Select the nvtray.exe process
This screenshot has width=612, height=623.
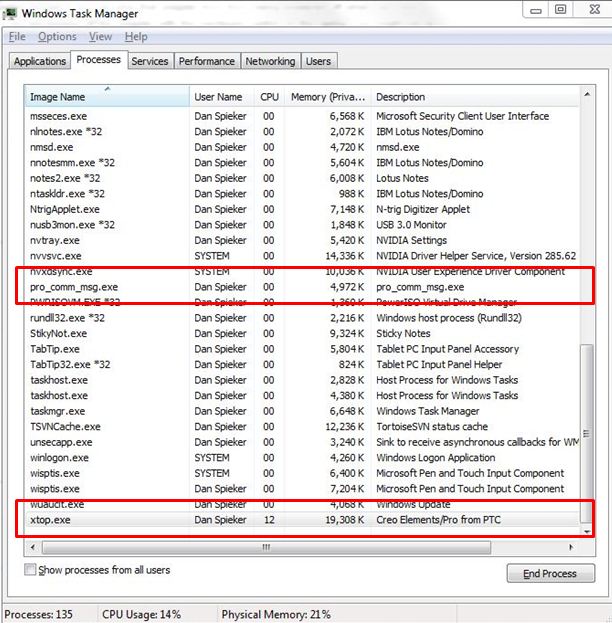point(301,240)
